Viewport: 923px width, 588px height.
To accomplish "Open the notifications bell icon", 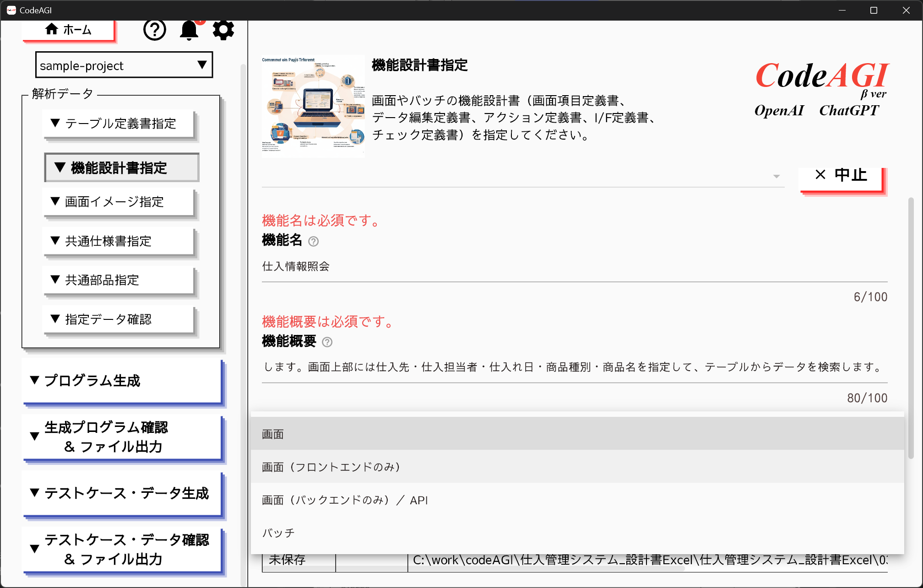I will (189, 30).
